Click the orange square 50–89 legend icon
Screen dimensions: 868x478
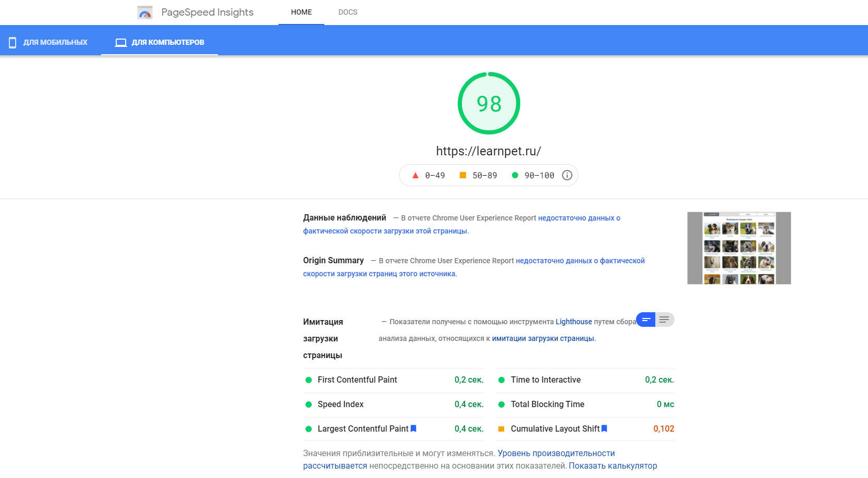point(462,175)
